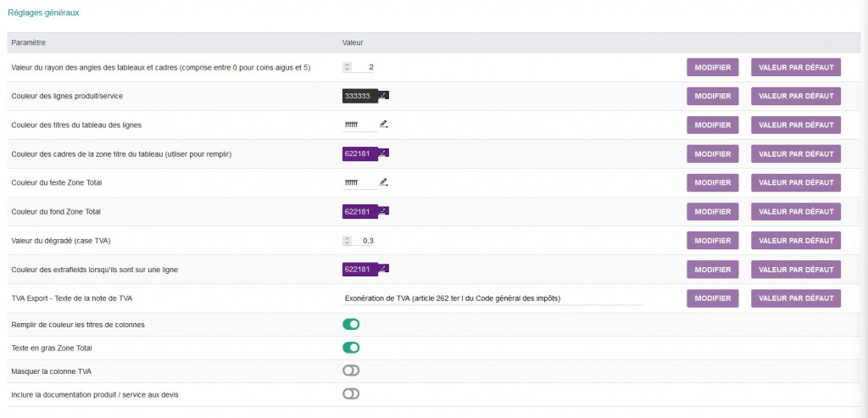Screen dimensions: 868x418
Task: Click MODIFIER for the corner radius row
Action: tap(712, 68)
